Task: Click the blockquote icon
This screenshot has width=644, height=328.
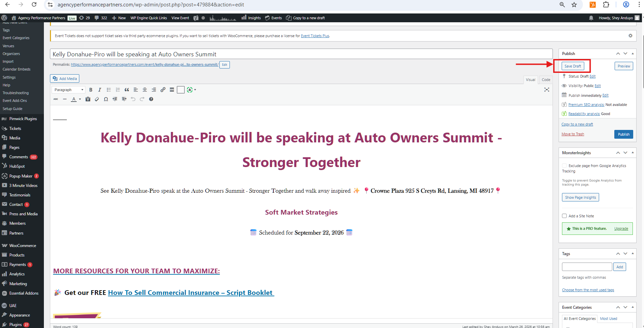Action: [127, 90]
